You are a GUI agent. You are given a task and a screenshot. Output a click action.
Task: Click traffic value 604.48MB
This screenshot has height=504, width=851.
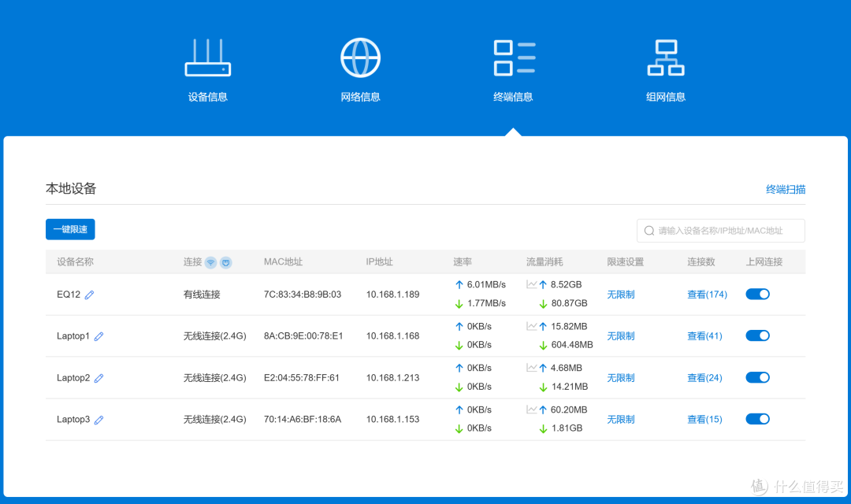tap(572, 345)
